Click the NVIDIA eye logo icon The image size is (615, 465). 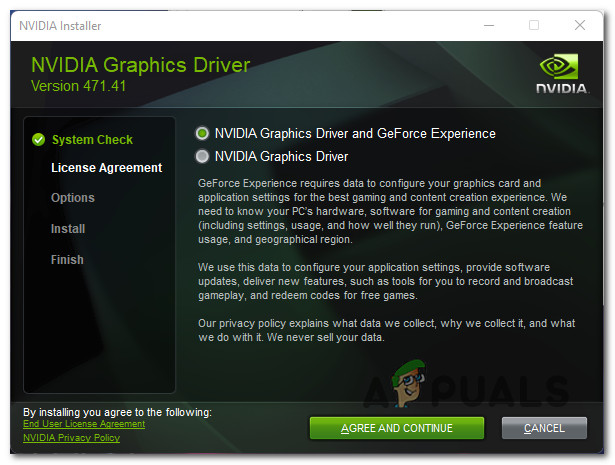[x=558, y=66]
